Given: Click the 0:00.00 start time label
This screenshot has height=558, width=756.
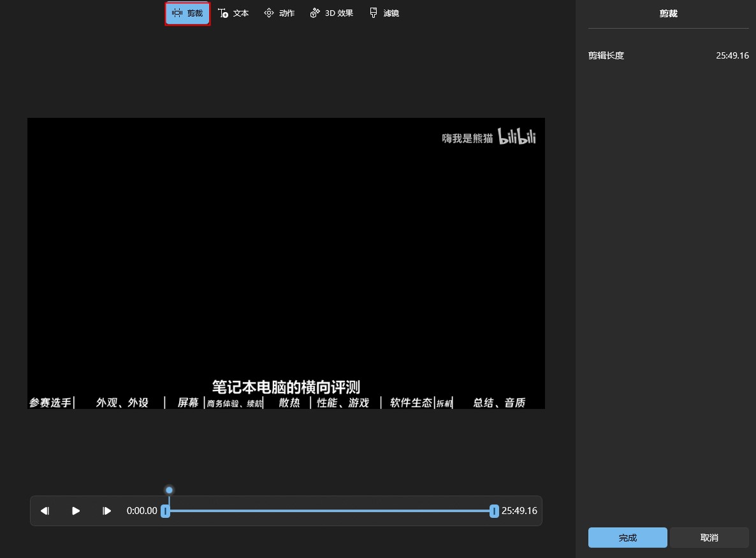Looking at the screenshot, I should coord(142,511).
